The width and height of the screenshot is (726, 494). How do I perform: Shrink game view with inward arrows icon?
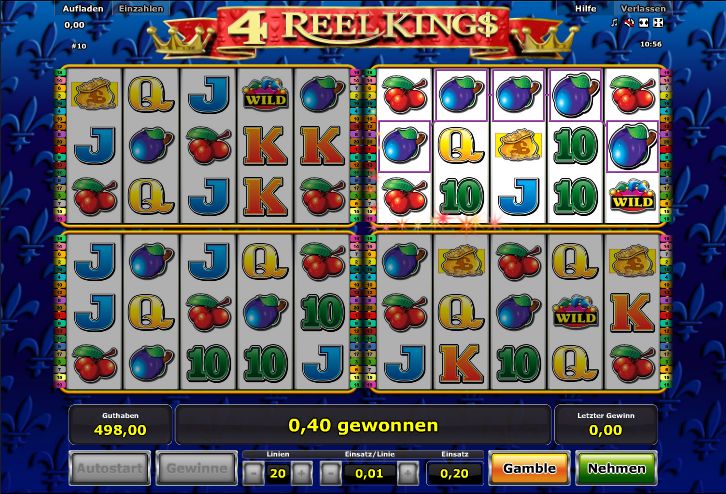point(644,23)
